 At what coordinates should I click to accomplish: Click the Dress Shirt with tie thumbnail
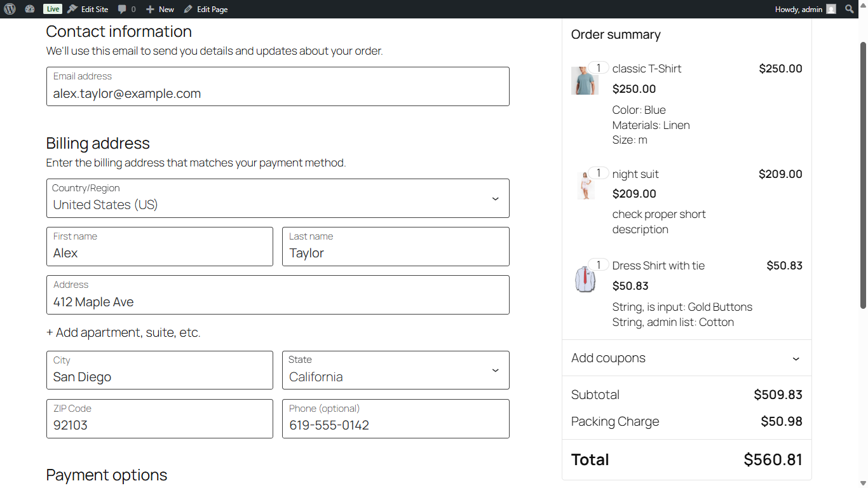pyautogui.click(x=585, y=279)
